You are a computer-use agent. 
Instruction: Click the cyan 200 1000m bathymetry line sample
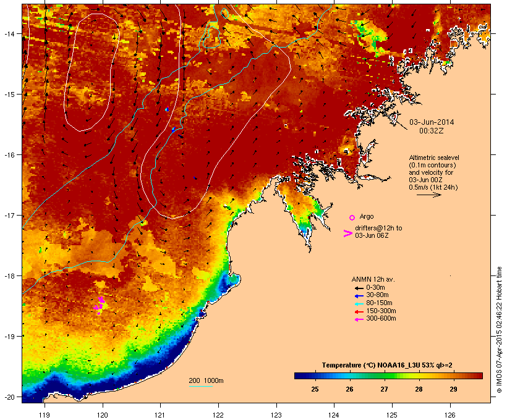[x=200, y=386]
